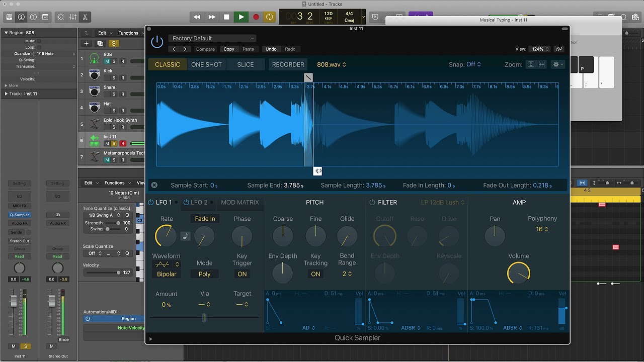Image resolution: width=644 pixels, height=362 pixels.
Task: Click the Rewind transport button
Action: (x=197, y=17)
